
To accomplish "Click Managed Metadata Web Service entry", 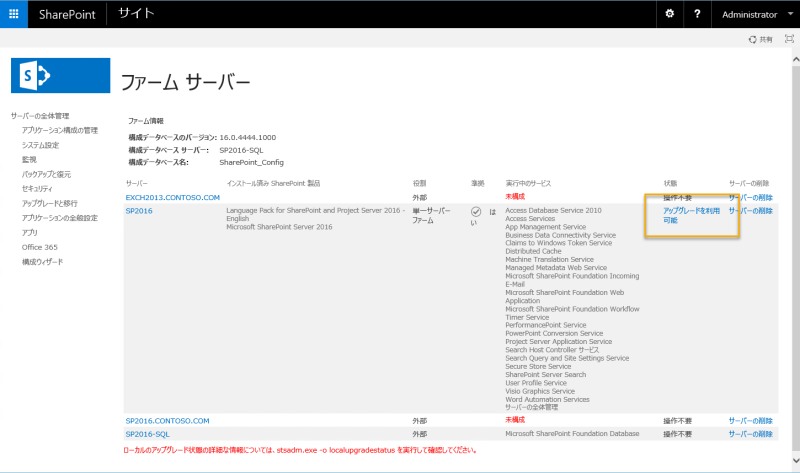I will [x=556, y=267].
